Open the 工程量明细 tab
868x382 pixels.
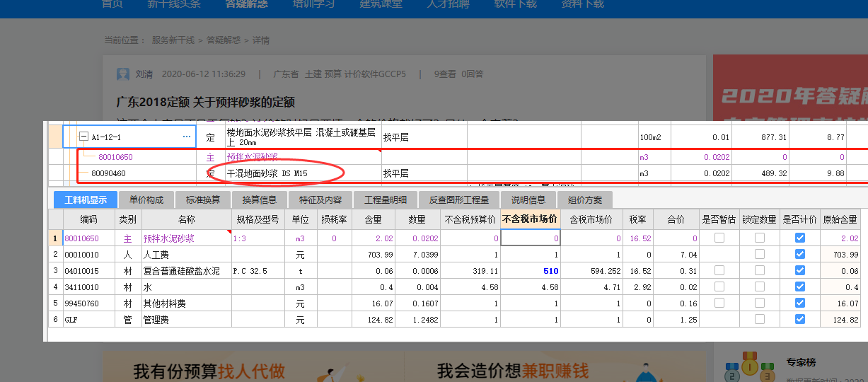(385, 200)
